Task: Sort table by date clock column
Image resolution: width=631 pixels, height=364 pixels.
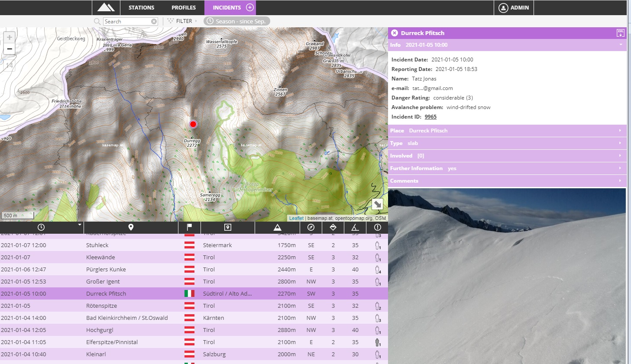Action: [41, 227]
